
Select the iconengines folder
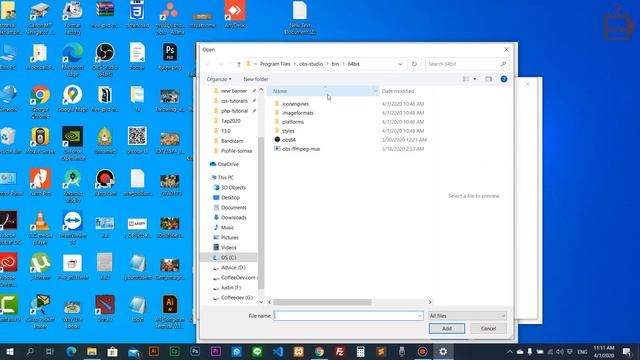tap(295, 104)
